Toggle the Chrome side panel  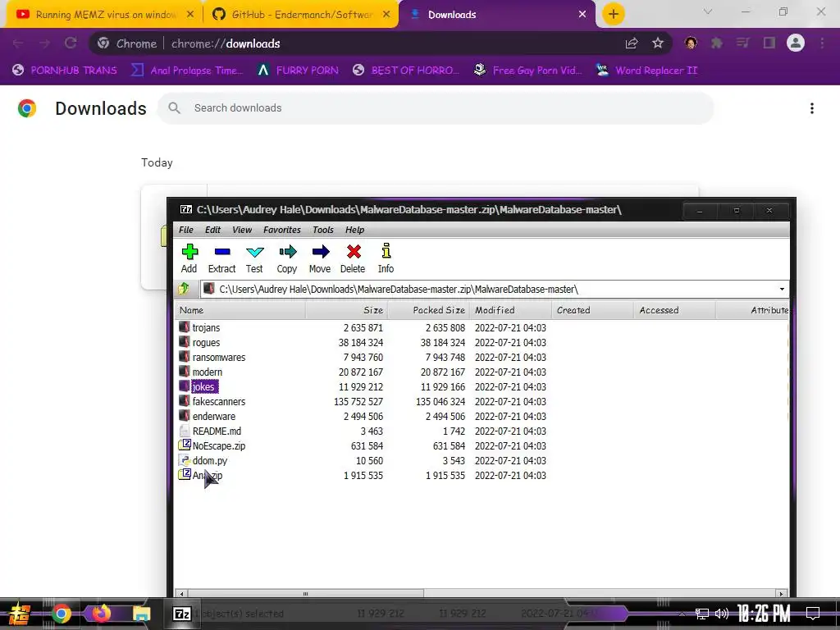769,43
